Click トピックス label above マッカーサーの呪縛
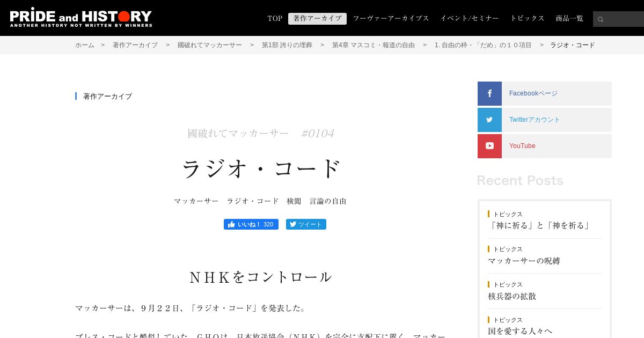This screenshot has width=644, height=338. click(x=508, y=249)
